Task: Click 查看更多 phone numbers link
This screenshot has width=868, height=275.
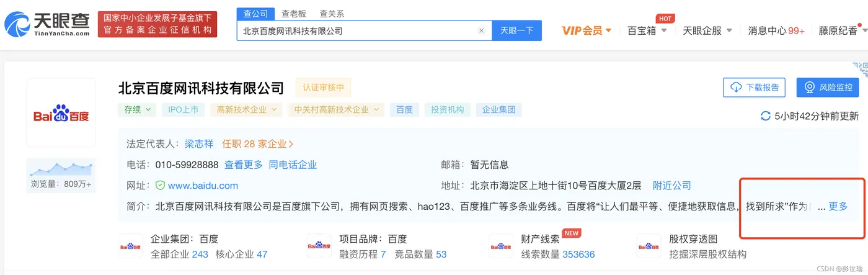Action: click(x=244, y=165)
